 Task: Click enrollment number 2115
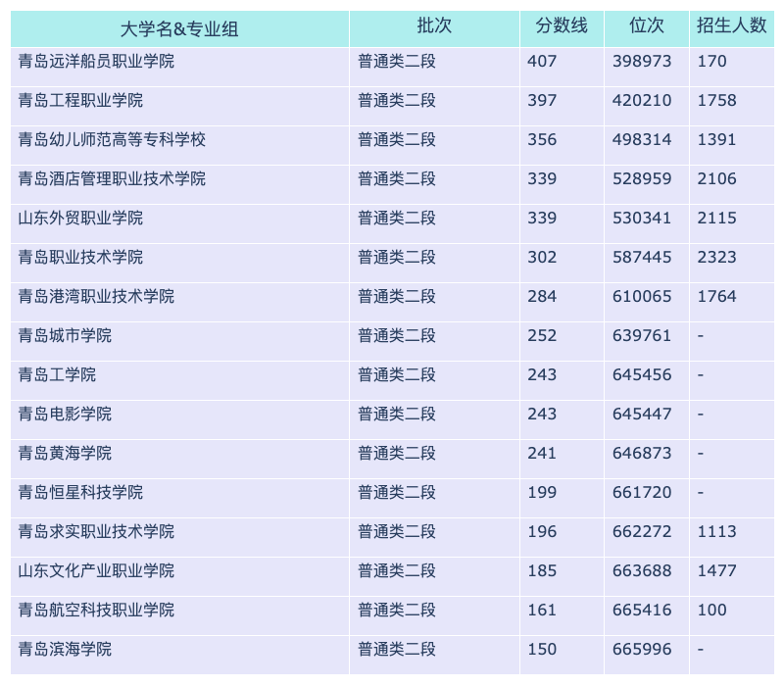(717, 218)
